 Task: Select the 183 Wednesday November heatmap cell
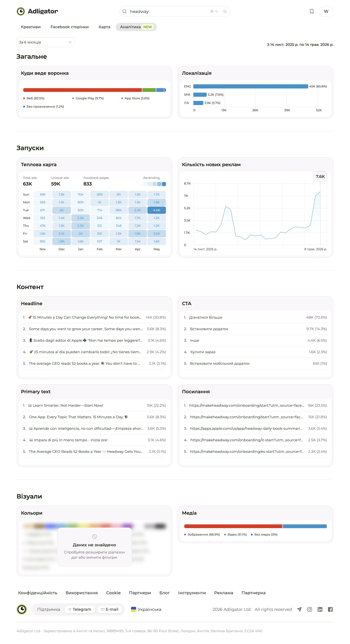coord(43,218)
